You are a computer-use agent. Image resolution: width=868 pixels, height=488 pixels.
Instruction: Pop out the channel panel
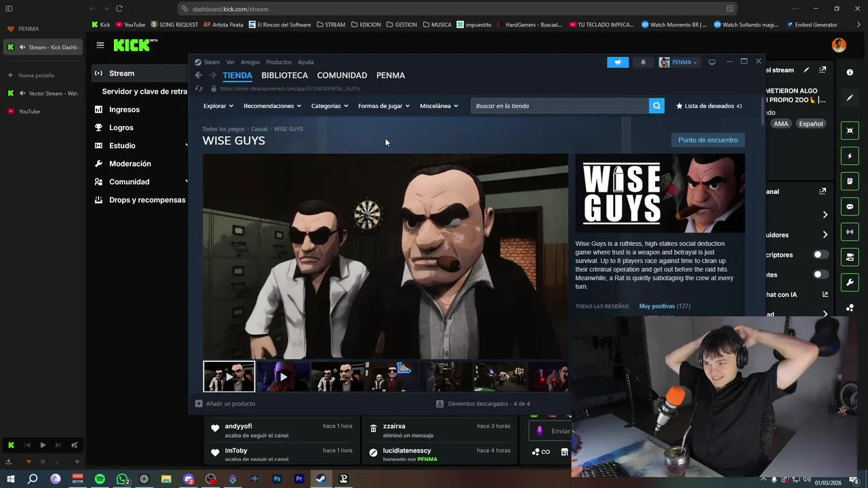(823, 192)
